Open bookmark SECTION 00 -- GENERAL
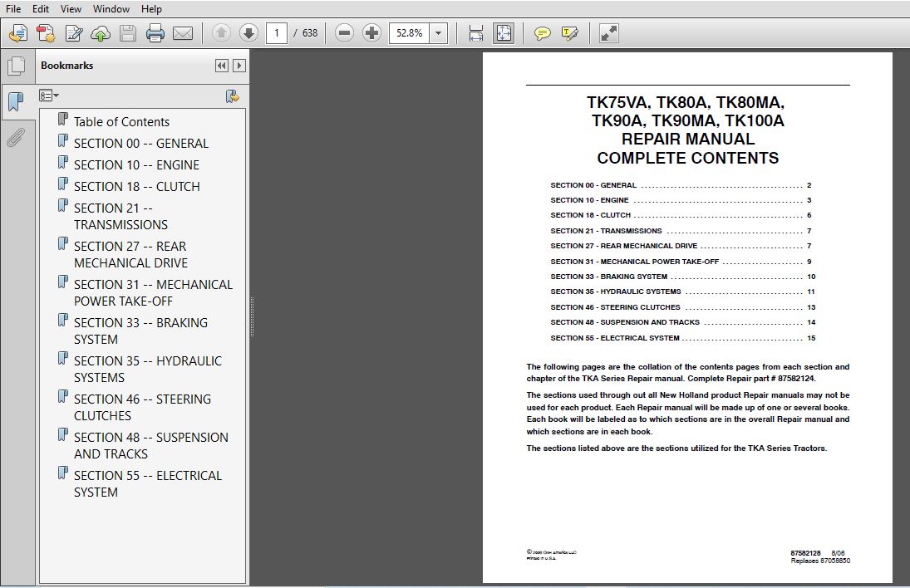The width and height of the screenshot is (910, 588). coord(141,143)
